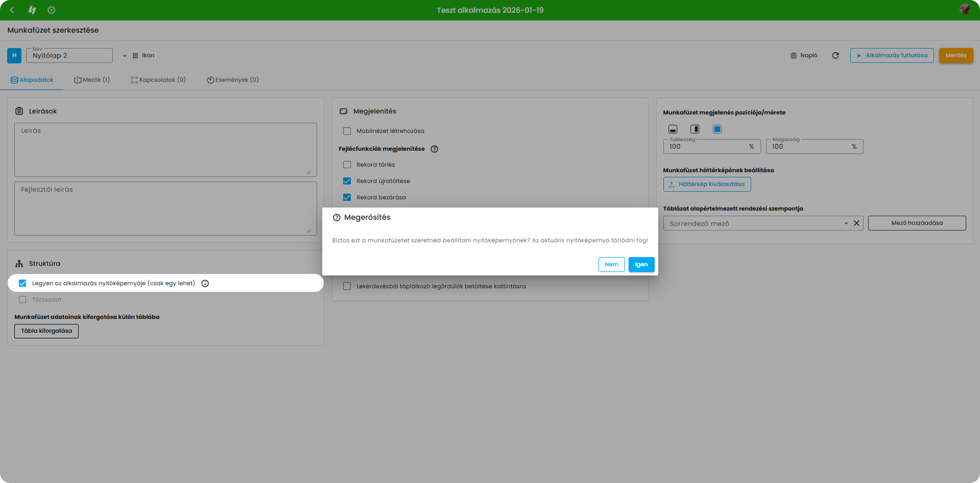Enable Mobilnézet létrehozása checkbox
This screenshot has width=980, height=483.
(347, 131)
